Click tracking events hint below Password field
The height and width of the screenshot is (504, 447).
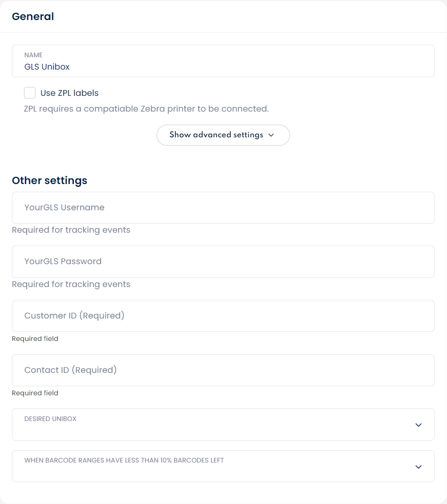pyautogui.click(x=71, y=284)
